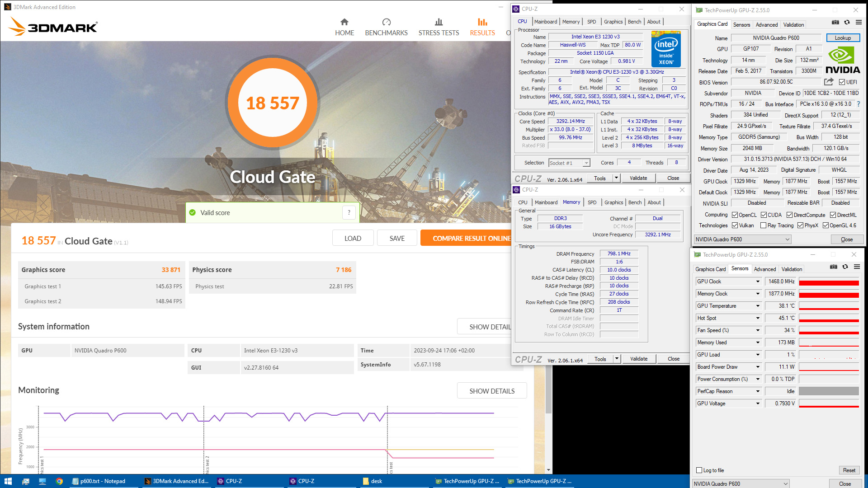Click Validate button in upper CPU-Z

click(x=638, y=178)
